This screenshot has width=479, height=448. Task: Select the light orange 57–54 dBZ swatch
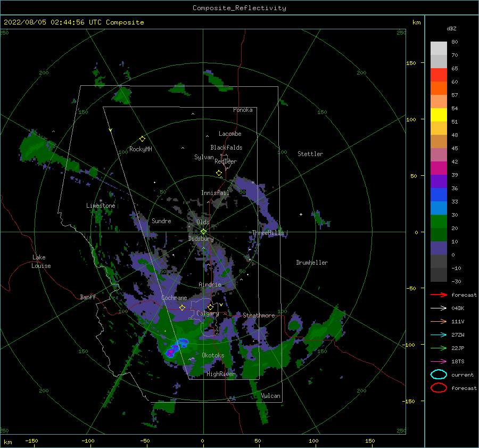439,102
